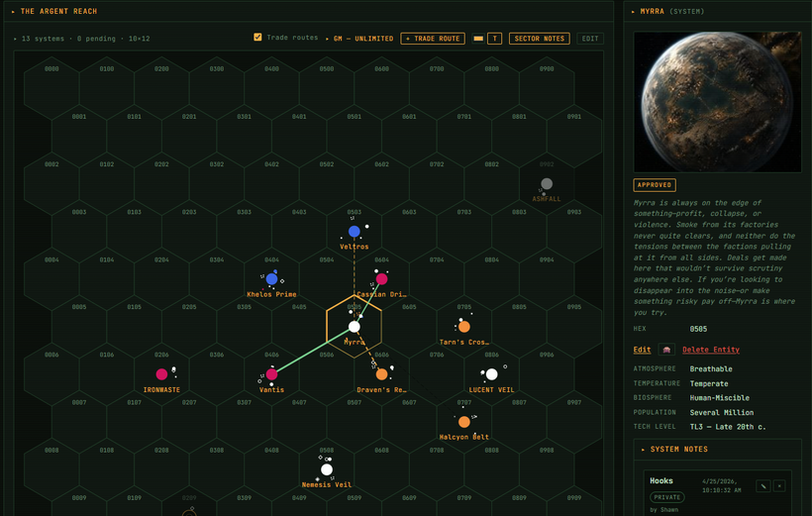Click hex 0900
The width and height of the screenshot is (812, 516).
pos(547,88)
